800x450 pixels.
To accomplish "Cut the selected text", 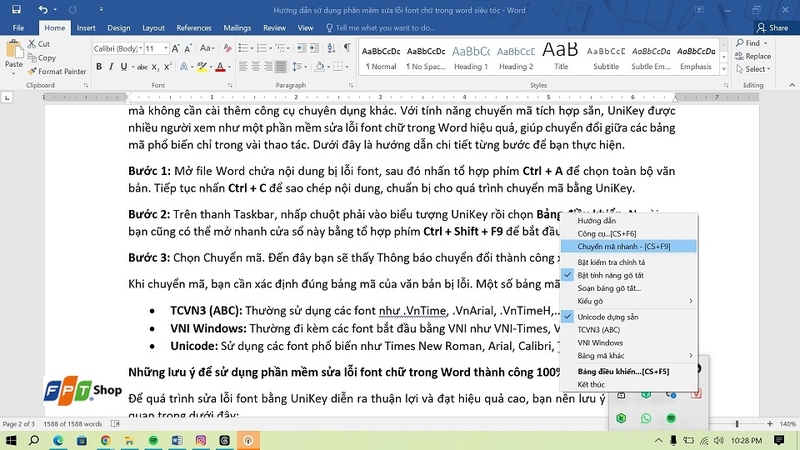I will pyautogui.click(x=39, y=44).
